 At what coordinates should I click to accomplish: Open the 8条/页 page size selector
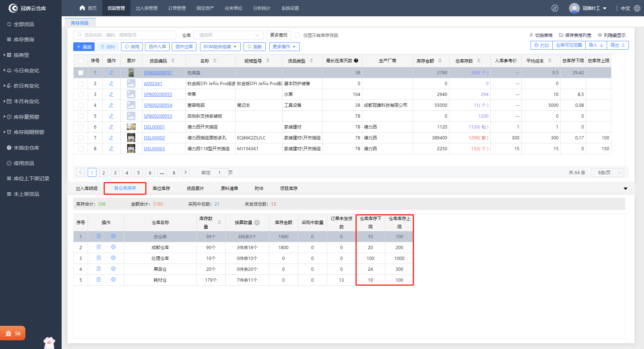(607, 173)
